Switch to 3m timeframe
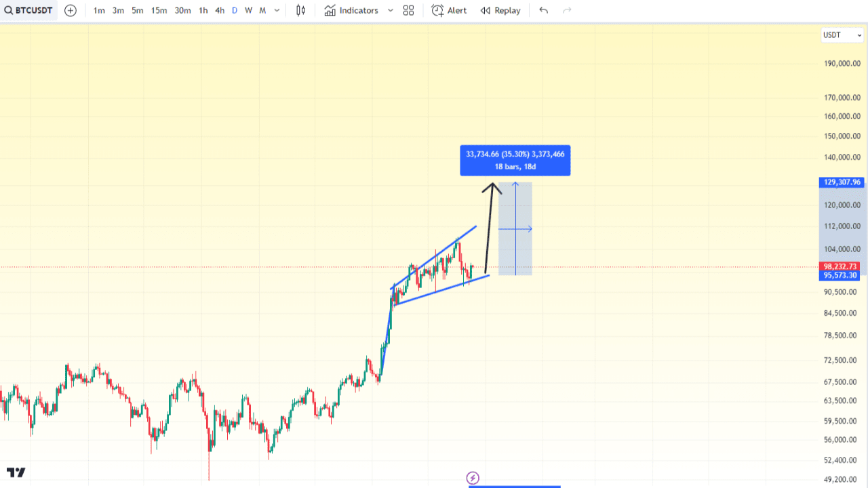The image size is (868, 488). click(118, 10)
